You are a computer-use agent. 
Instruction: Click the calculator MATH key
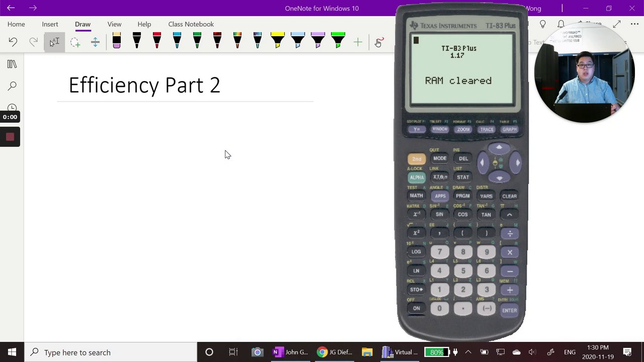tap(416, 196)
